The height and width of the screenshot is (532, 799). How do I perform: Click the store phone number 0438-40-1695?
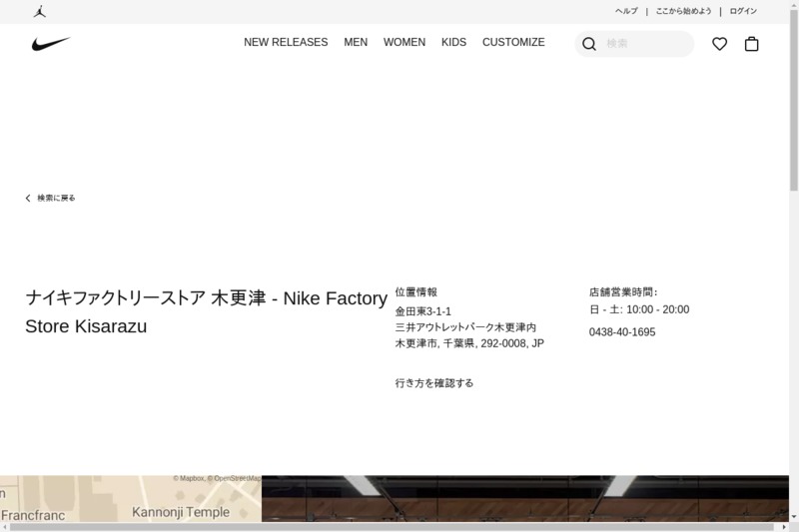pyautogui.click(x=622, y=332)
